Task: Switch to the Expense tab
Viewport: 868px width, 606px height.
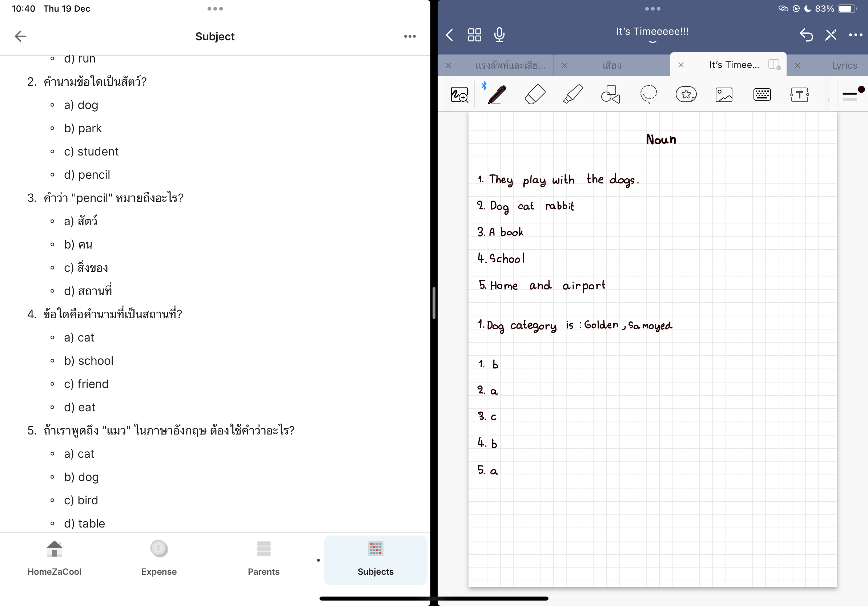Action: tap(159, 559)
